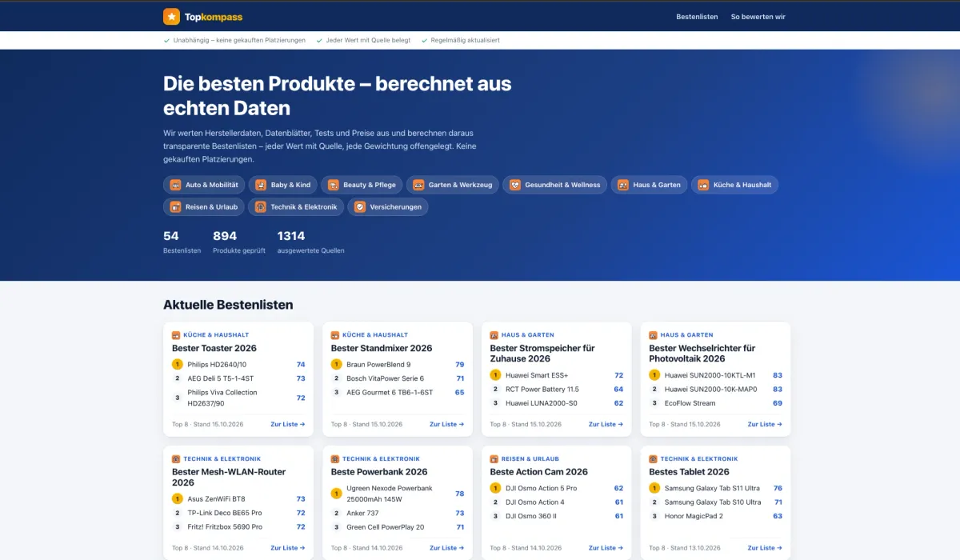The width and height of the screenshot is (960, 560).
Task: Open Zur Liste link on Bester Standmixer card
Action: (x=447, y=424)
